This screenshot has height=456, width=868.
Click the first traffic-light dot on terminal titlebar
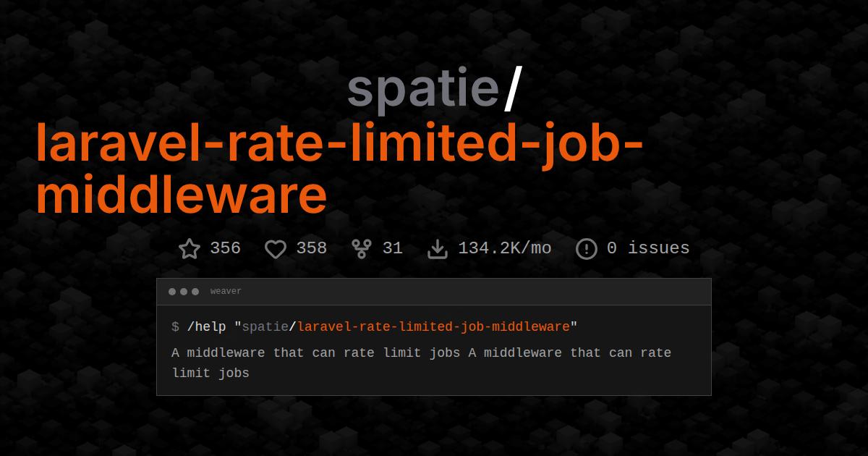coord(171,292)
